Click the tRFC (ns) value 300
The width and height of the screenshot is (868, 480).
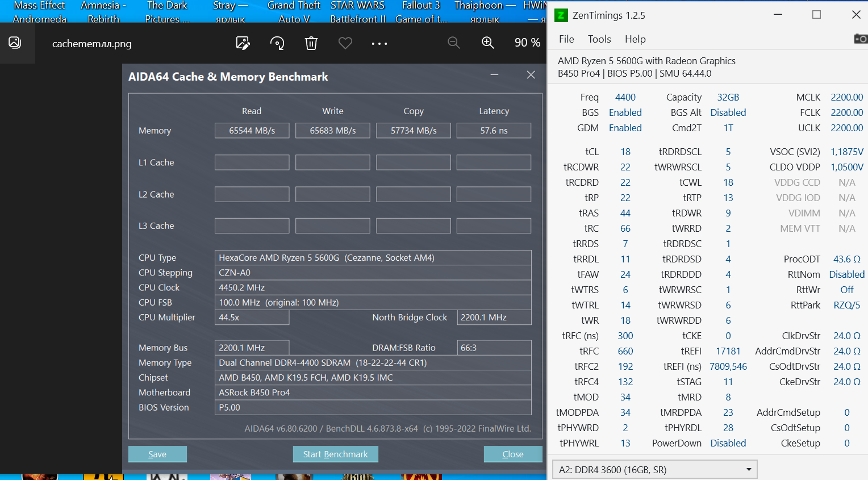click(625, 336)
